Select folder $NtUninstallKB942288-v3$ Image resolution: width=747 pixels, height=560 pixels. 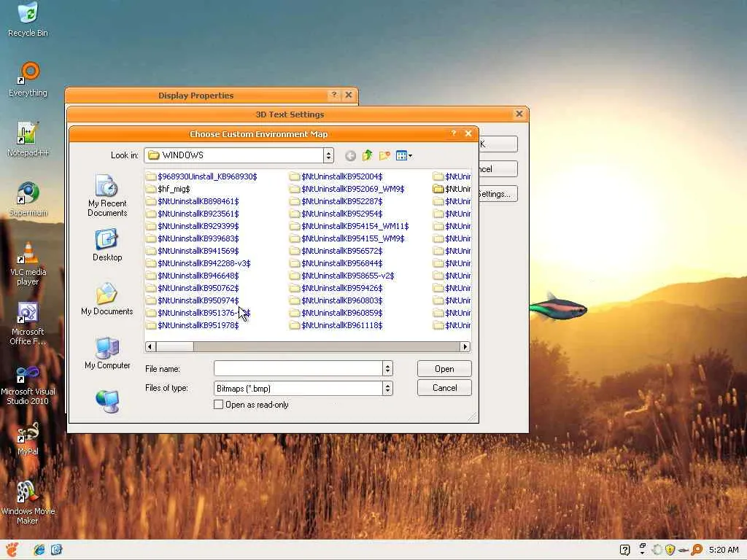(x=198, y=263)
